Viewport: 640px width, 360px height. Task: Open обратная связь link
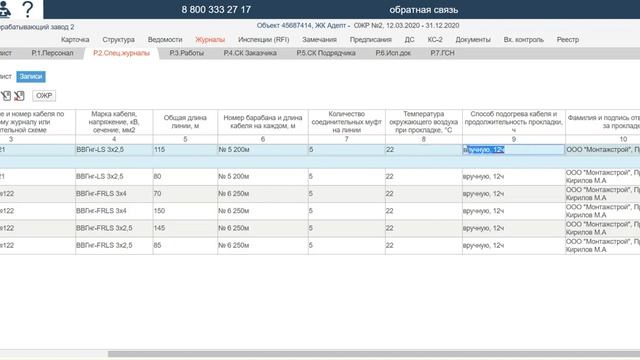pyautogui.click(x=424, y=9)
